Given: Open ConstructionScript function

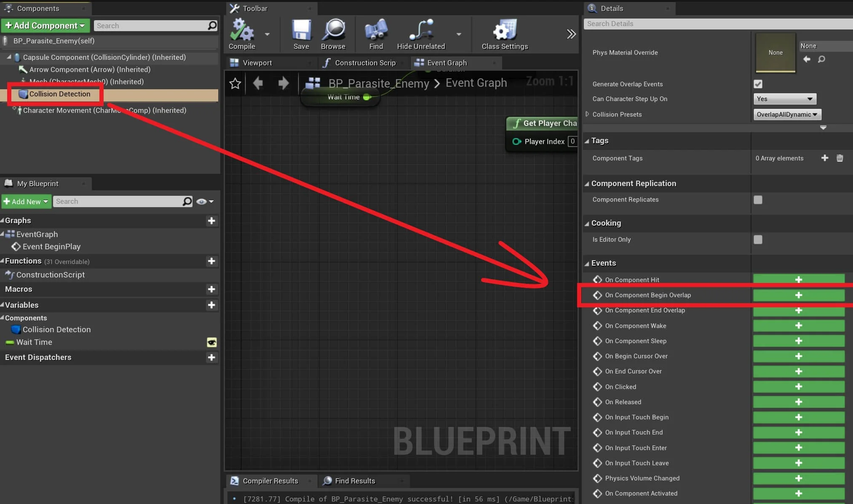Looking at the screenshot, I should [50, 275].
